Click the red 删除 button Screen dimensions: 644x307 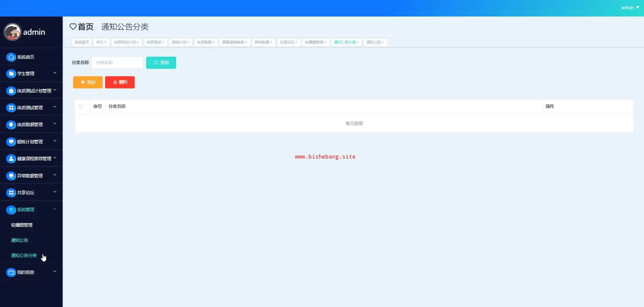120,82
